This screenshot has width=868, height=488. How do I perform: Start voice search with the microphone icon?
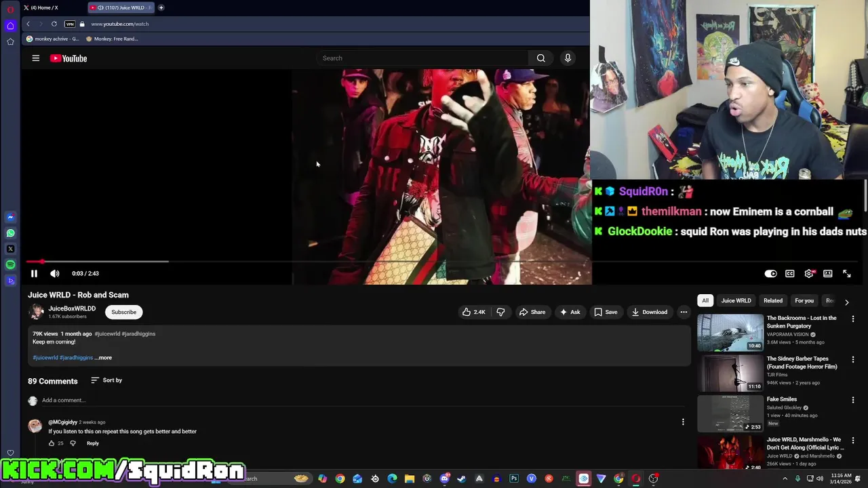568,58
